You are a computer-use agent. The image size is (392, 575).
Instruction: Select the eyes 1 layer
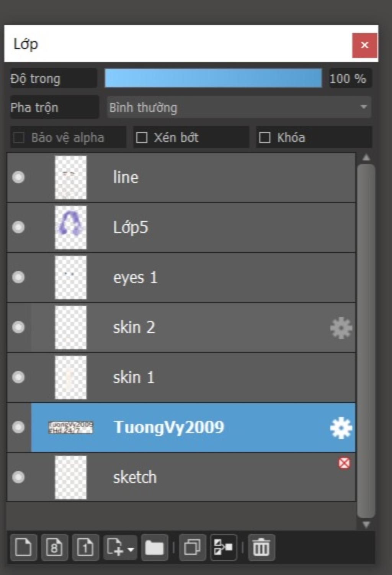(x=211, y=278)
